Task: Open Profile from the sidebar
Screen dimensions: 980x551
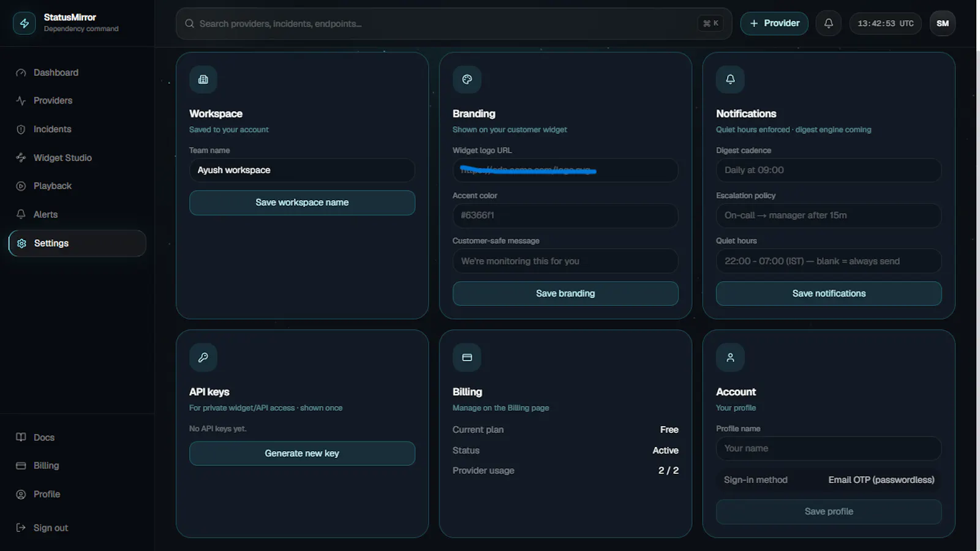Action: [x=77, y=494]
